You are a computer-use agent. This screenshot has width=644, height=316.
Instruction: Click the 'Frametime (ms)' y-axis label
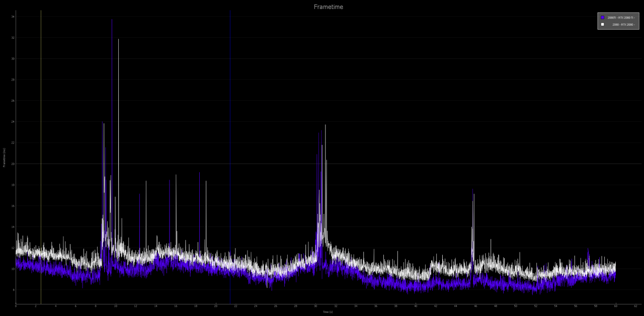4,157
